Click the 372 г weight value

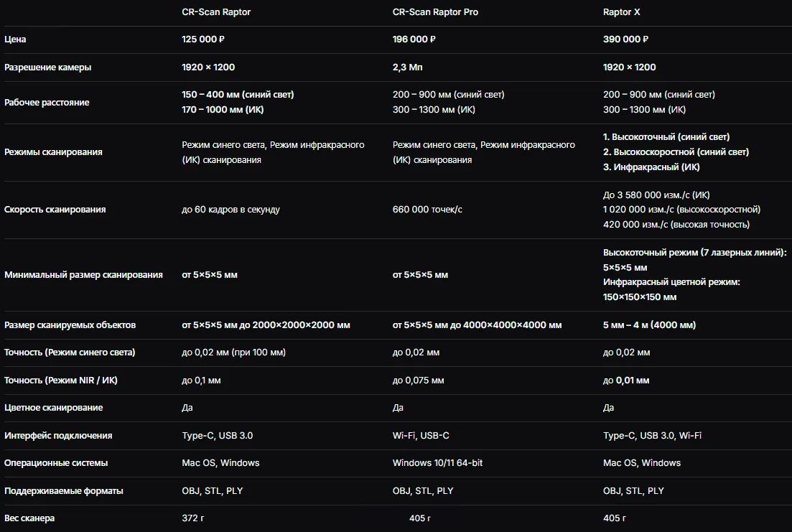[193, 518]
